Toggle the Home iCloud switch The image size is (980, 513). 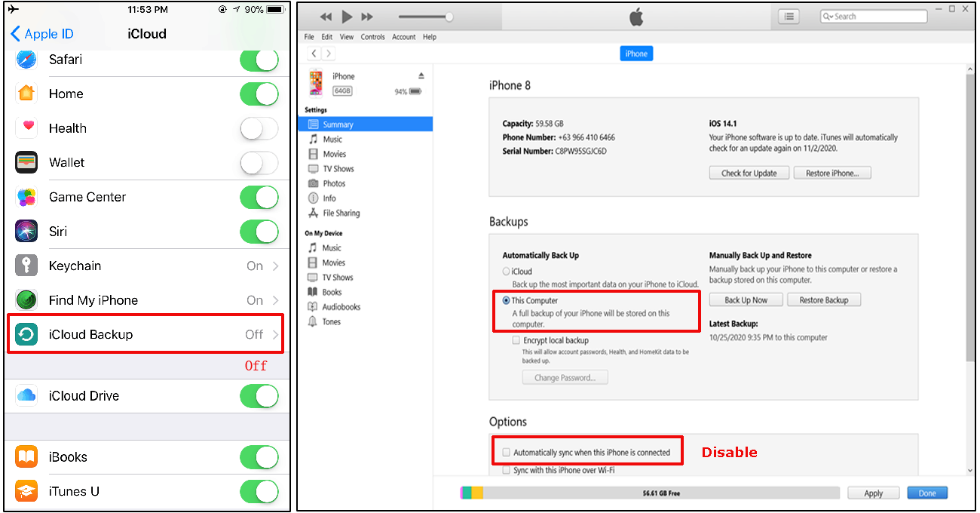[x=259, y=94]
